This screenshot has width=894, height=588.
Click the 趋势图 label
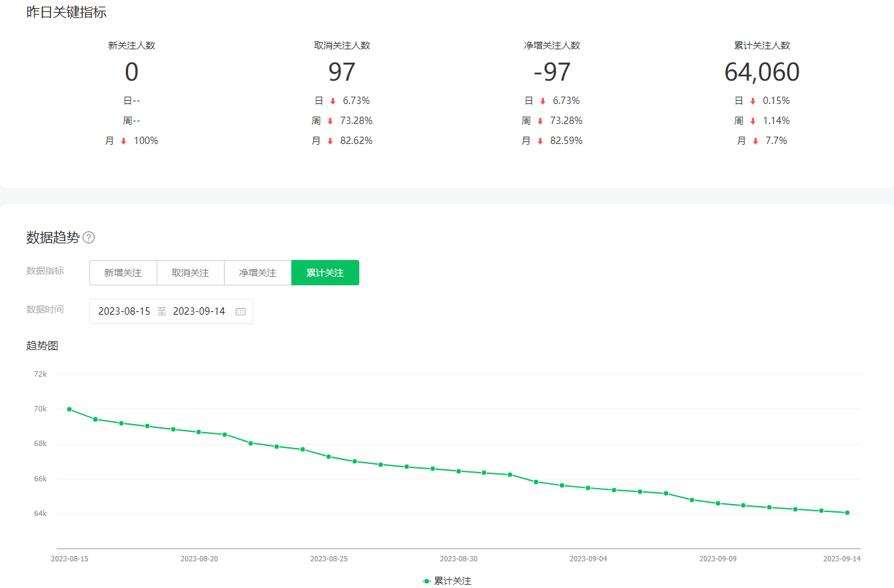[43, 345]
